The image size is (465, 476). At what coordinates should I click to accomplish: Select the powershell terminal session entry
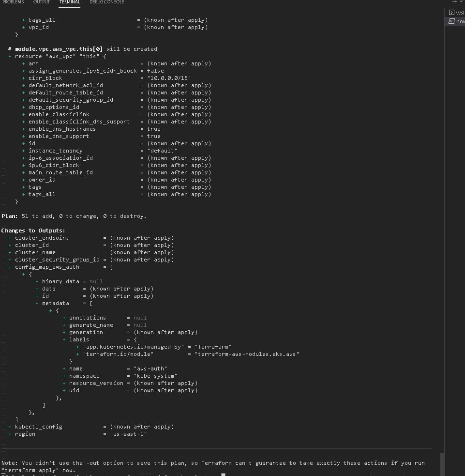tap(457, 21)
